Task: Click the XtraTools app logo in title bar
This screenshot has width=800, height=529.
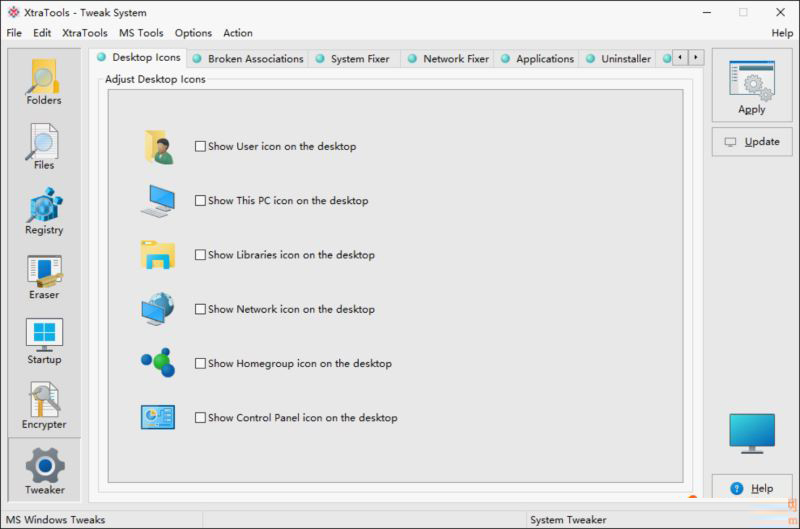Action: click(13, 12)
